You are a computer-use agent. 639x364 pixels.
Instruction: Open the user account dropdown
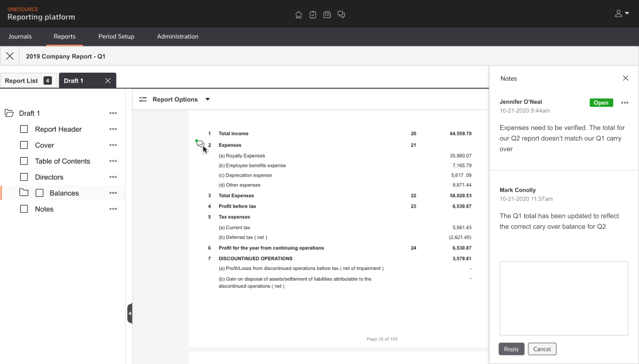[622, 14]
